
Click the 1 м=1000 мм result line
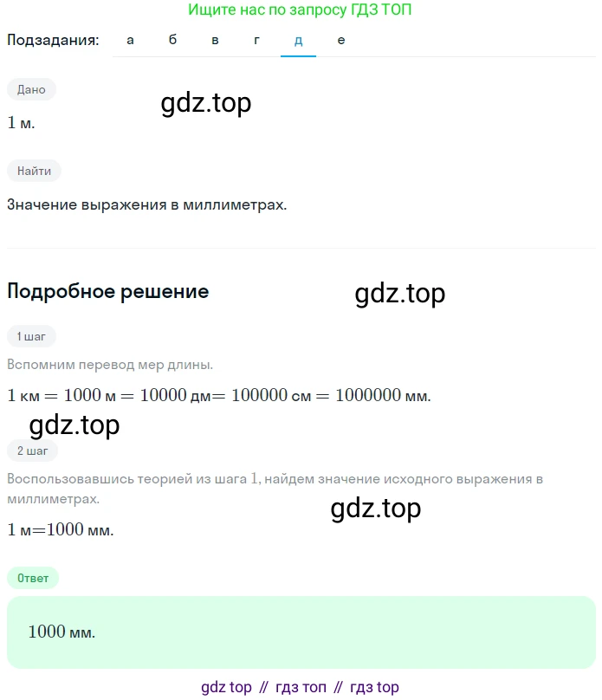click(61, 530)
